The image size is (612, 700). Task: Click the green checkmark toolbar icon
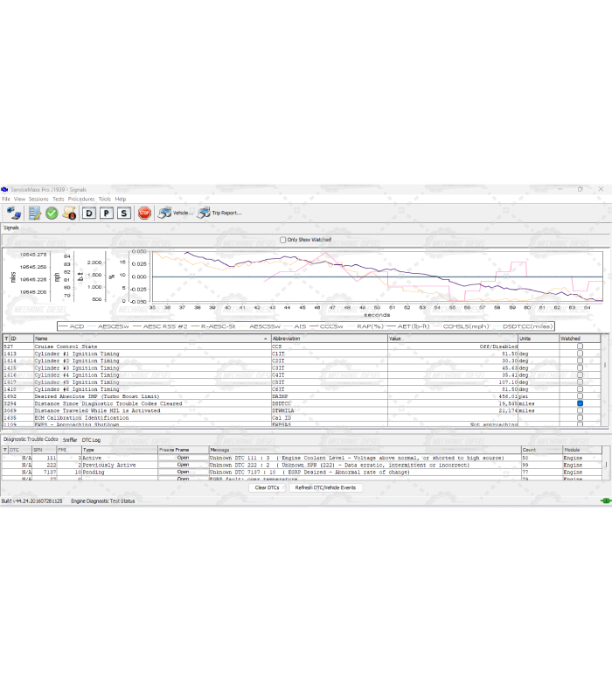pos(52,213)
